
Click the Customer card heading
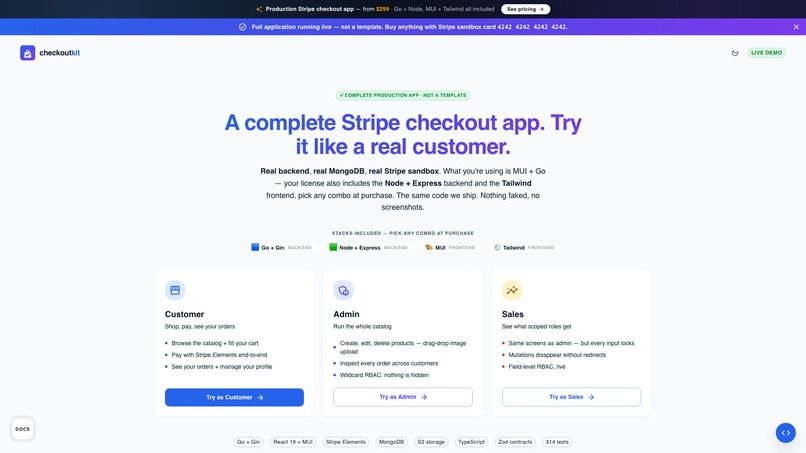click(185, 314)
